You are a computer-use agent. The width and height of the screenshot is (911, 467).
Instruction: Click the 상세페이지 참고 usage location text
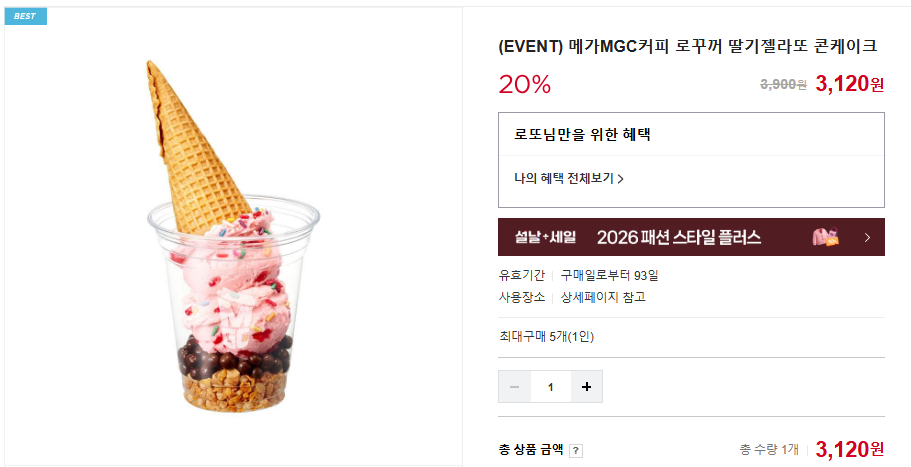603,297
